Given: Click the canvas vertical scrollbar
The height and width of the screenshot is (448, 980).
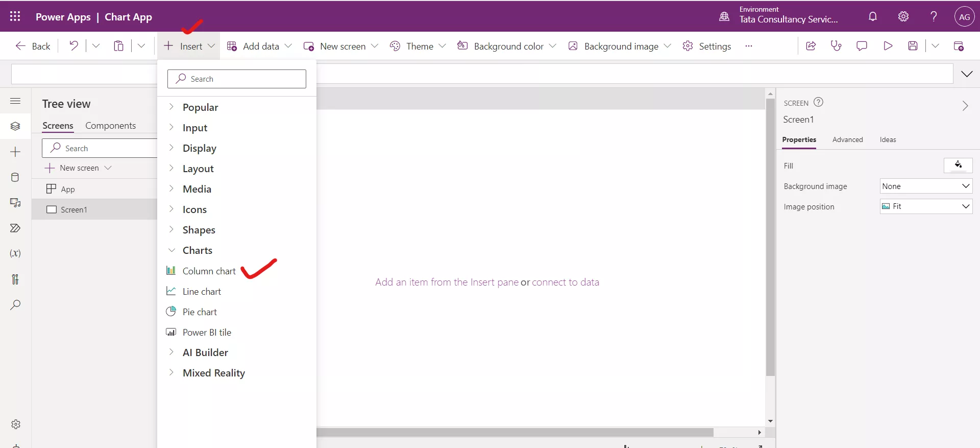Looking at the screenshot, I should pos(770,237).
